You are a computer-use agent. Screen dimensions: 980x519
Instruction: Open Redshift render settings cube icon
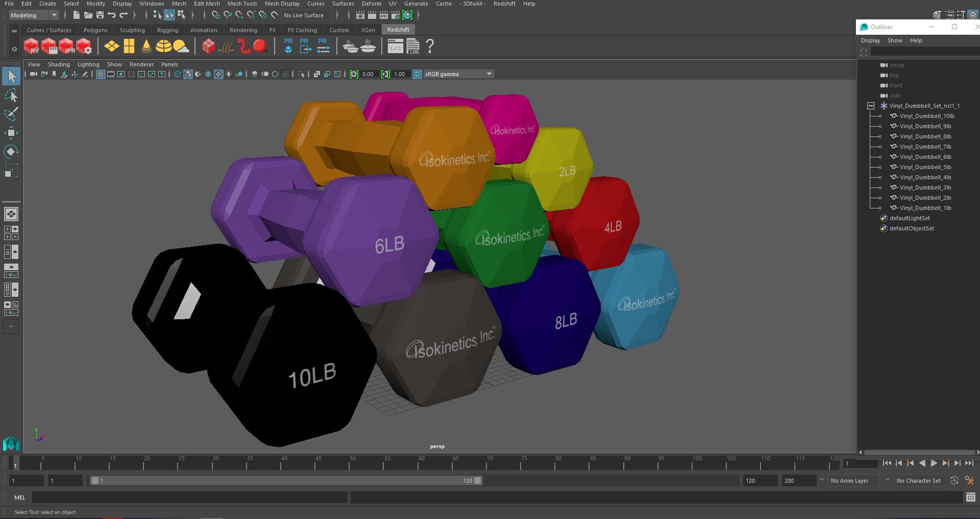point(84,46)
